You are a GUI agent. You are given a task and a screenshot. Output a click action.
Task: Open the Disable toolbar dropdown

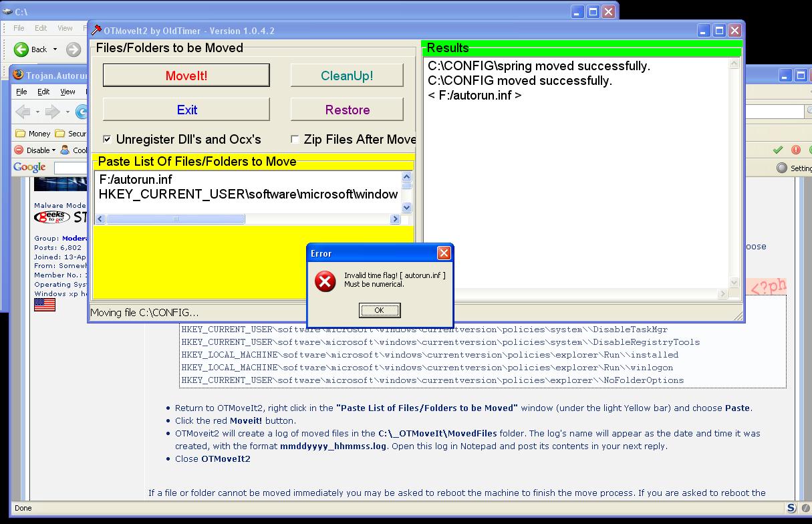click(x=35, y=150)
